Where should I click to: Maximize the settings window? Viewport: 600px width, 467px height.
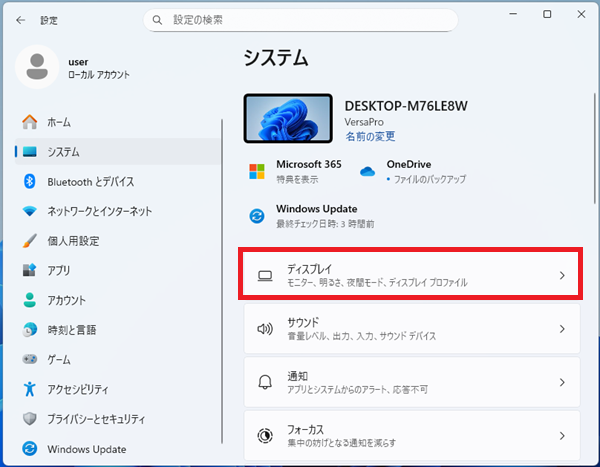click(547, 14)
